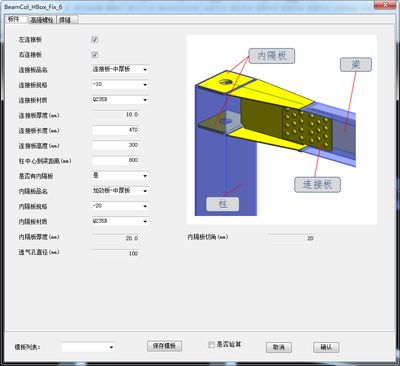Toggle the 右连接板 checkbox
The height and width of the screenshot is (366, 400).
(95, 55)
